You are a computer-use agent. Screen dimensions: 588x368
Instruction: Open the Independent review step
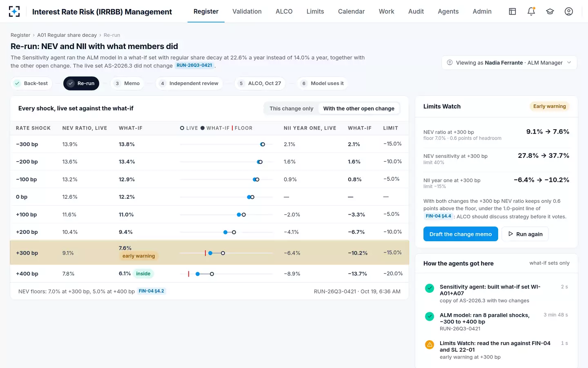click(x=189, y=83)
